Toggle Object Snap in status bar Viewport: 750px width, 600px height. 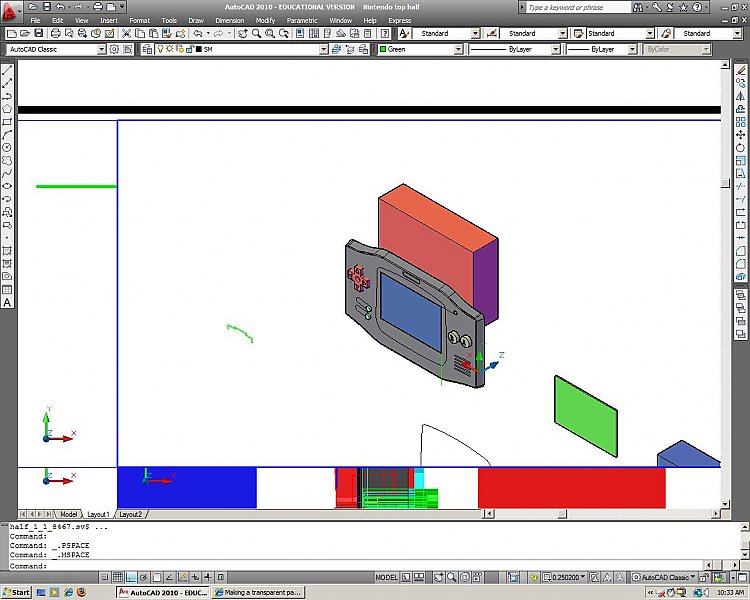click(156, 577)
